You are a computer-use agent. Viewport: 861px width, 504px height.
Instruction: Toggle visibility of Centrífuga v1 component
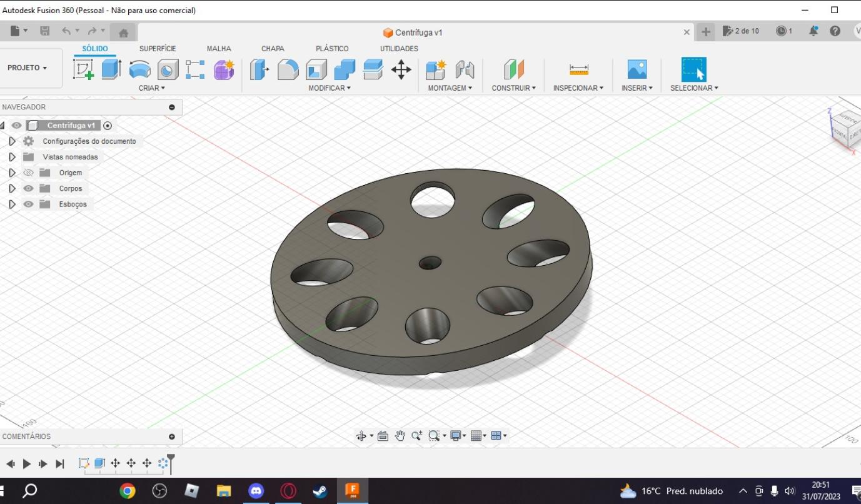coord(16,126)
